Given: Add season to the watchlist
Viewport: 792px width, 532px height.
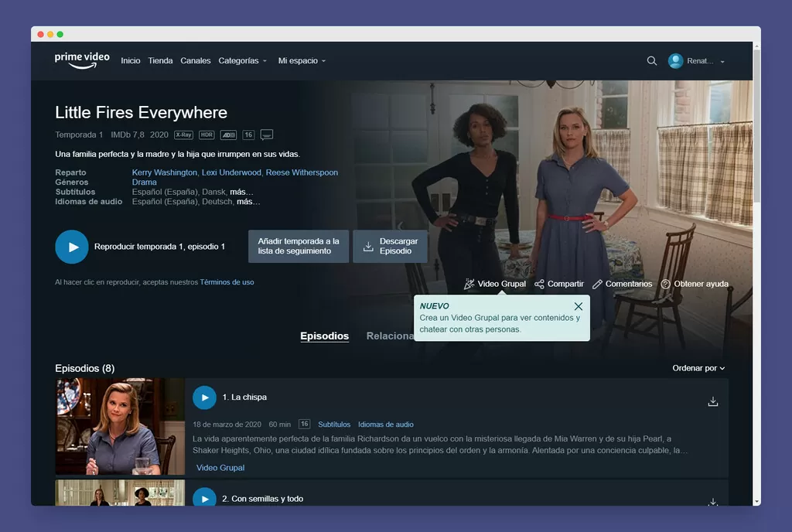Looking at the screenshot, I should click(x=299, y=247).
